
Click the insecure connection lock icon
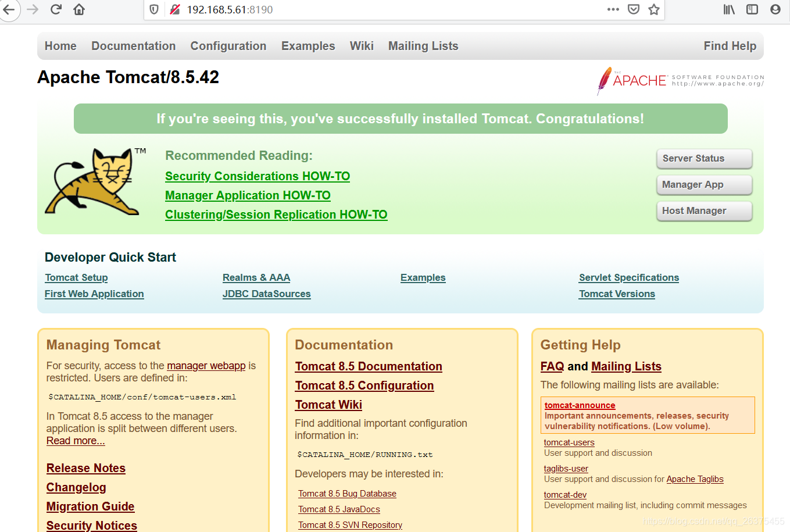tap(174, 9)
